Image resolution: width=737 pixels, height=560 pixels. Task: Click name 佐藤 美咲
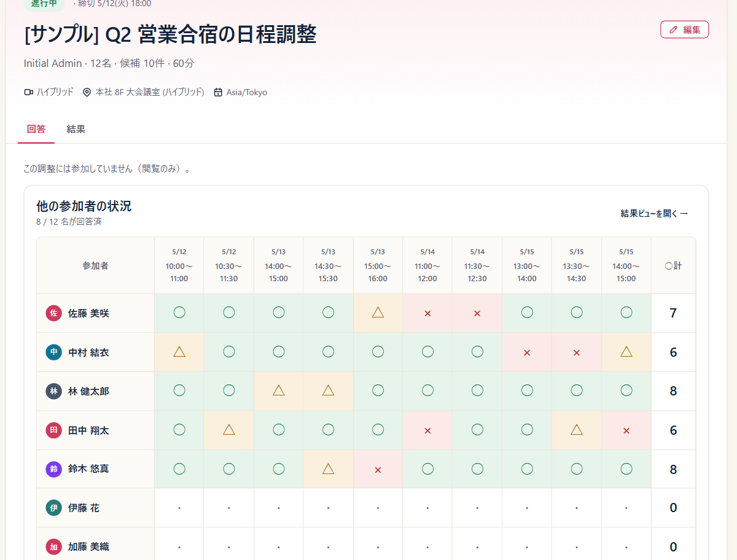click(x=88, y=313)
